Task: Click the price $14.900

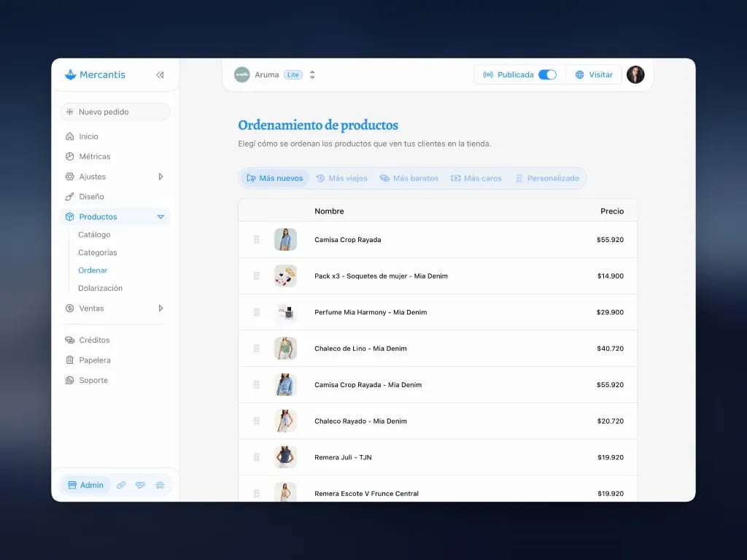Action: (x=611, y=276)
